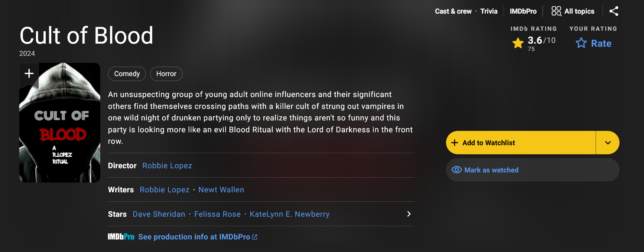Click the Stars label
Image resolution: width=644 pixels, height=252 pixels.
click(x=117, y=214)
